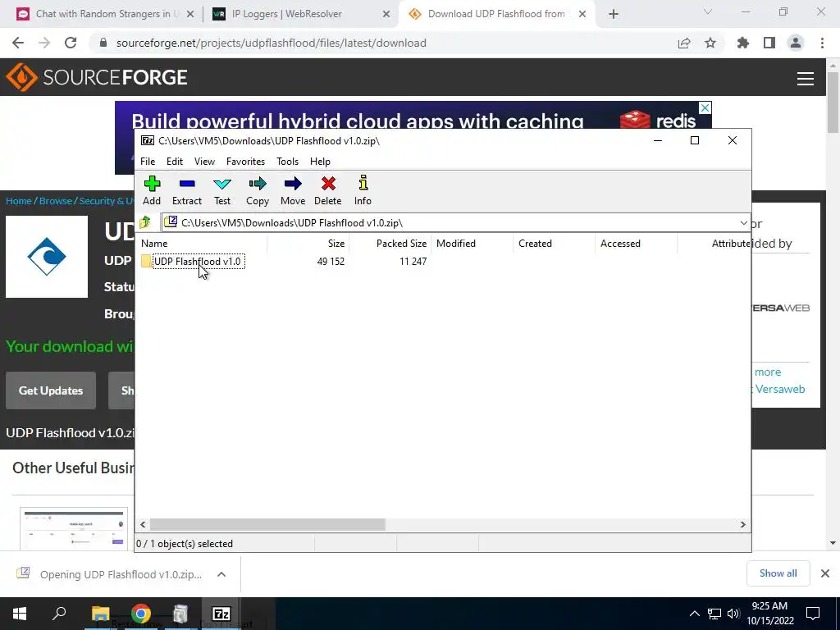Open the View menu
The height and width of the screenshot is (630, 840).
pyautogui.click(x=204, y=162)
